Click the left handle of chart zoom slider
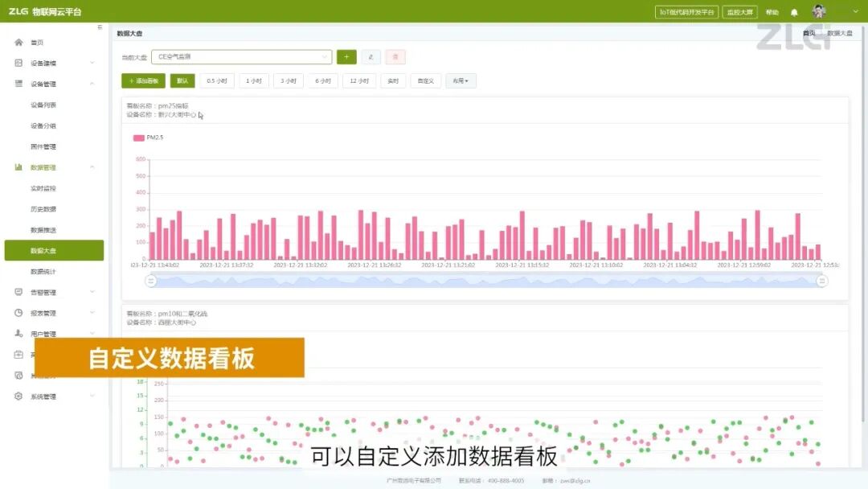 pos(150,281)
